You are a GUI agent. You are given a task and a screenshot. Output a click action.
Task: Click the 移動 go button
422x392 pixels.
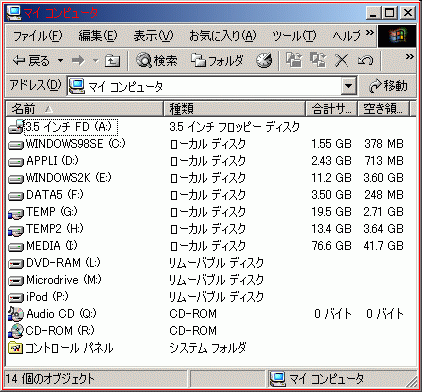pos(388,86)
